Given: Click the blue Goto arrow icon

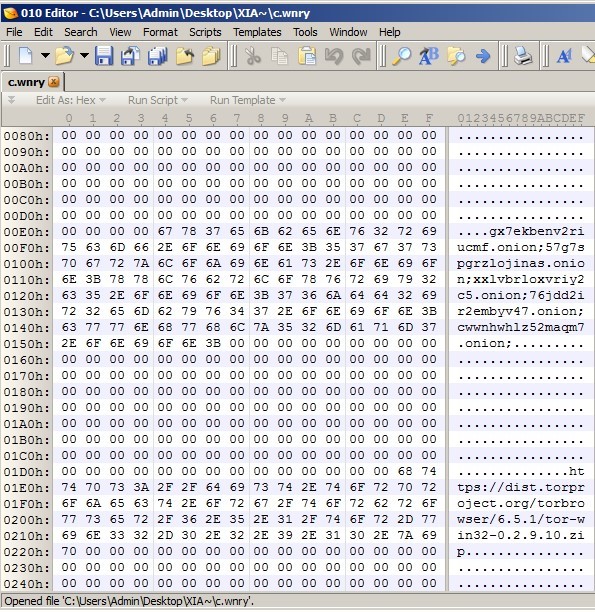Looking at the screenshot, I should (x=483, y=56).
